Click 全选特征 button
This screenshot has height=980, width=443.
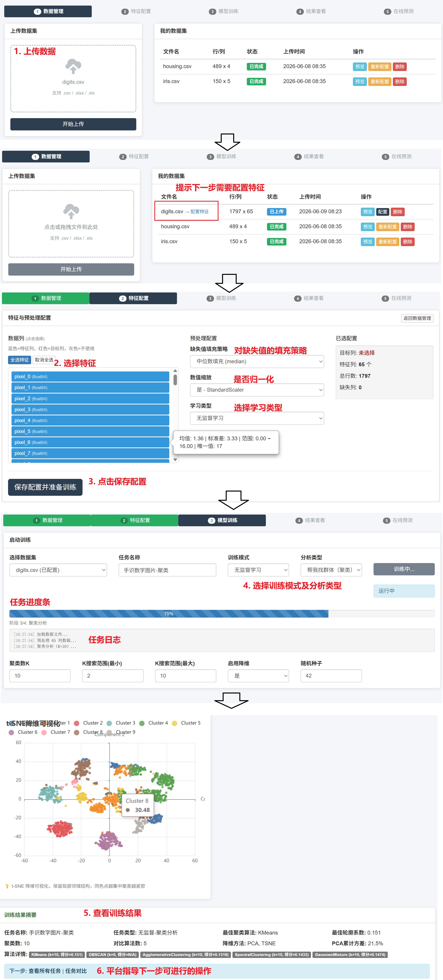pos(19,360)
